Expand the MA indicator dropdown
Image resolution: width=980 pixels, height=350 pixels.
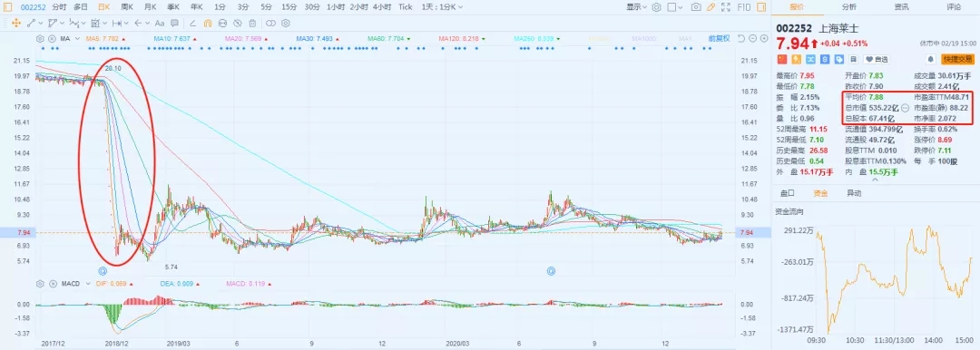coord(77,39)
